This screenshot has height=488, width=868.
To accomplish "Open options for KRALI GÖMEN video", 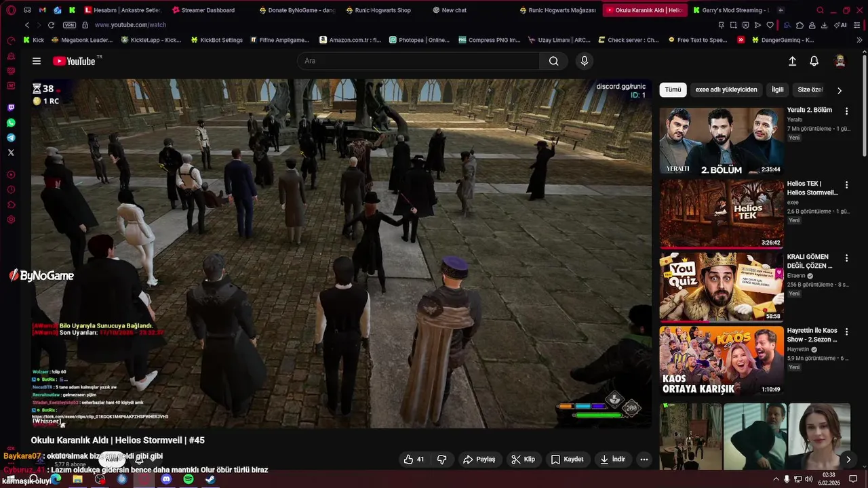I will click(x=846, y=258).
